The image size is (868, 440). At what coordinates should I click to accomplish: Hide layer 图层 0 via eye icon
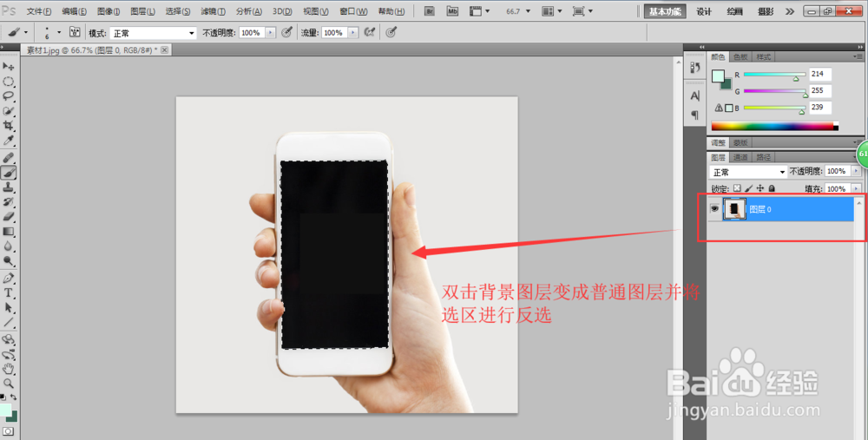click(714, 209)
